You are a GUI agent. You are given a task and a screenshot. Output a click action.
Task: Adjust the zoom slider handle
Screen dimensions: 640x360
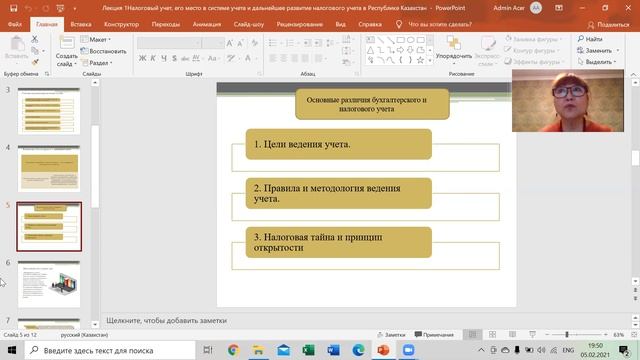click(x=567, y=335)
